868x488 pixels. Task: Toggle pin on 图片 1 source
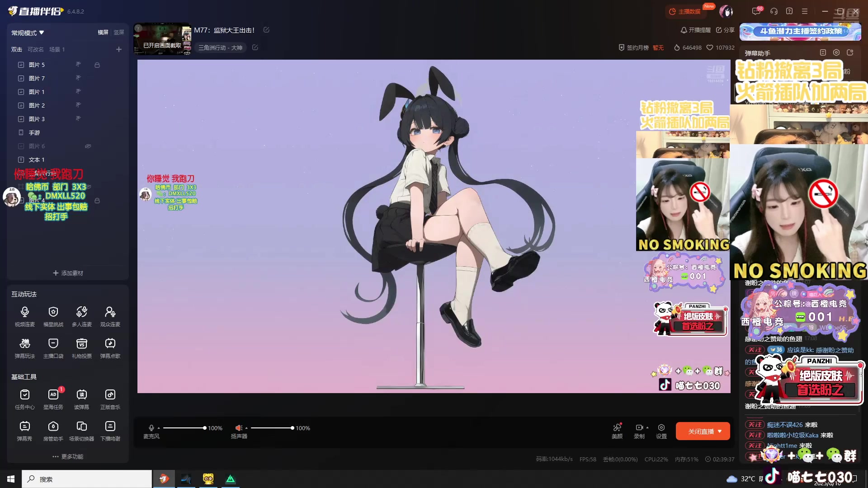click(78, 92)
